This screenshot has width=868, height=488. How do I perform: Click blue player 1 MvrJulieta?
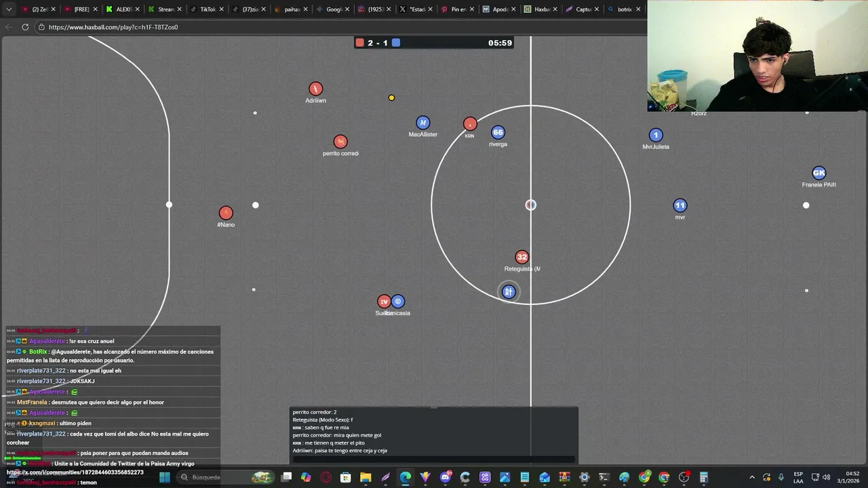[656, 135]
